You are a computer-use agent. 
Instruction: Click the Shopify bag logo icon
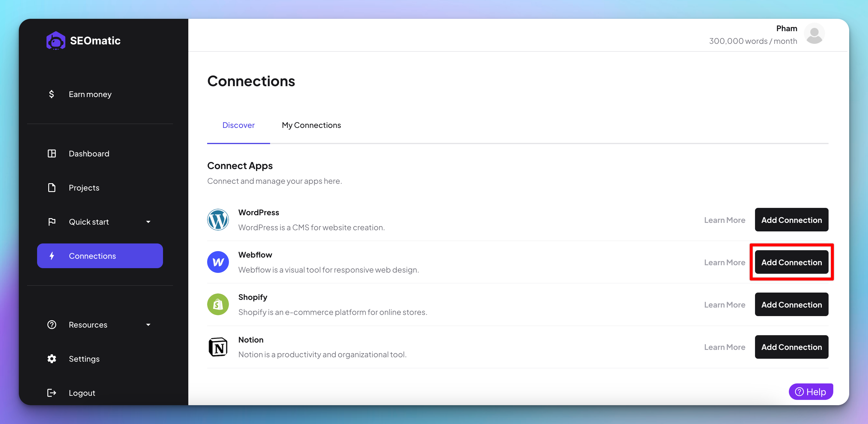point(218,304)
